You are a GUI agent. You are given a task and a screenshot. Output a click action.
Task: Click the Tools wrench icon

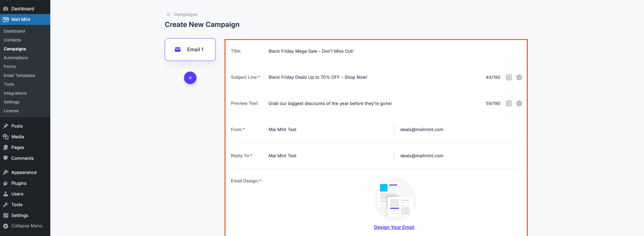(x=6, y=205)
